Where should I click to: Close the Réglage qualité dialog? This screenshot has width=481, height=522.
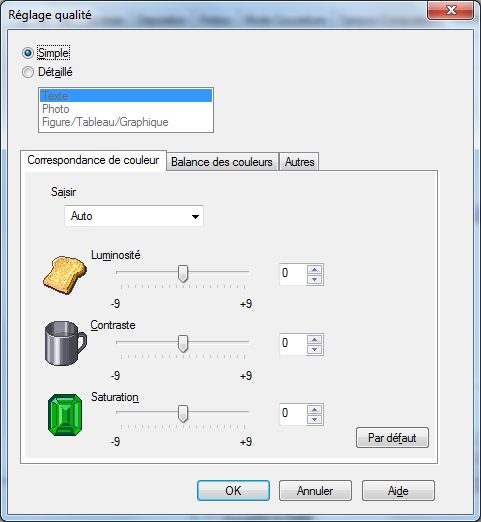click(x=451, y=10)
